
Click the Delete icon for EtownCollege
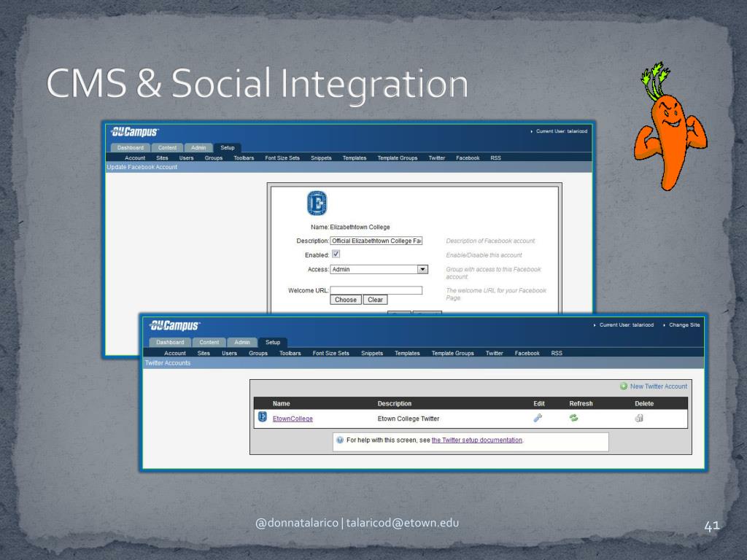tap(639, 418)
